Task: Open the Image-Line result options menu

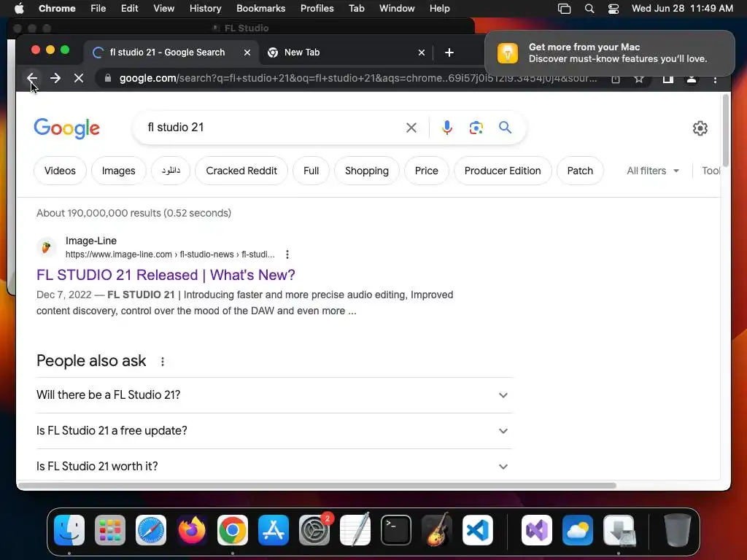Action: [x=287, y=254]
